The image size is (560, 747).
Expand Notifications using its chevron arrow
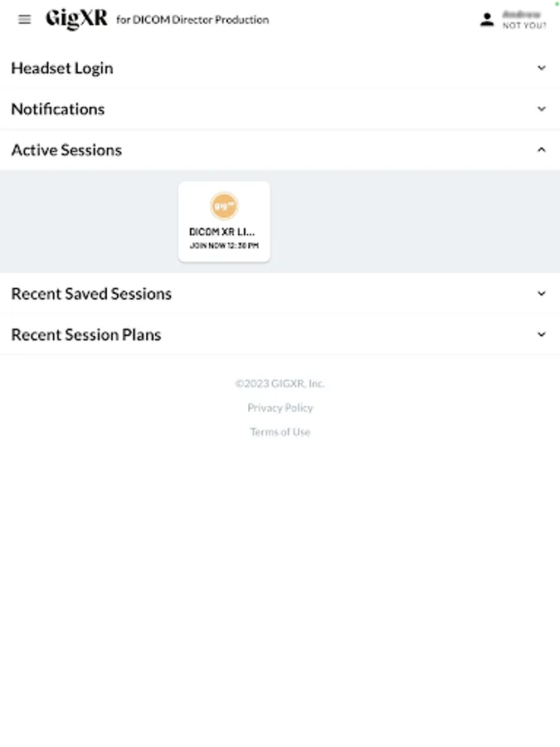[542, 109]
